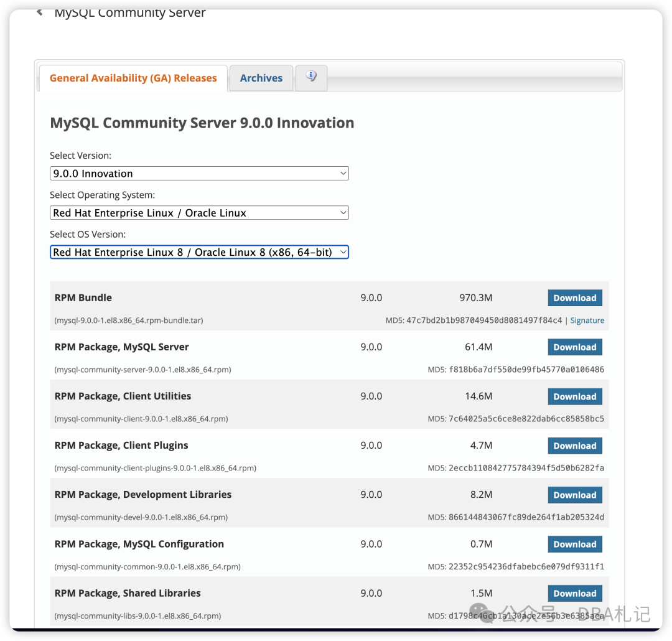Click filename mysql-community-client-plugins-9.0.0-1.el8.x86_64.rpm

[155, 468]
